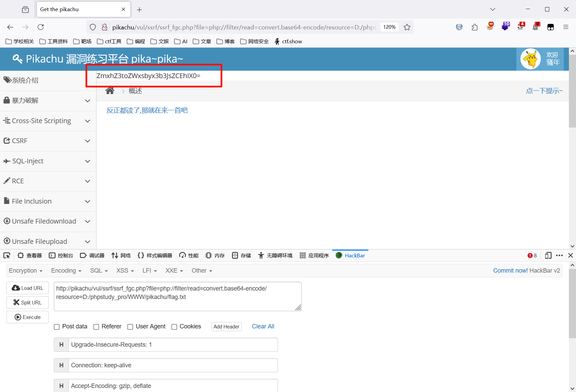Reload the current page
The width and height of the screenshot is (576, 392).
(x=41, y=27)
